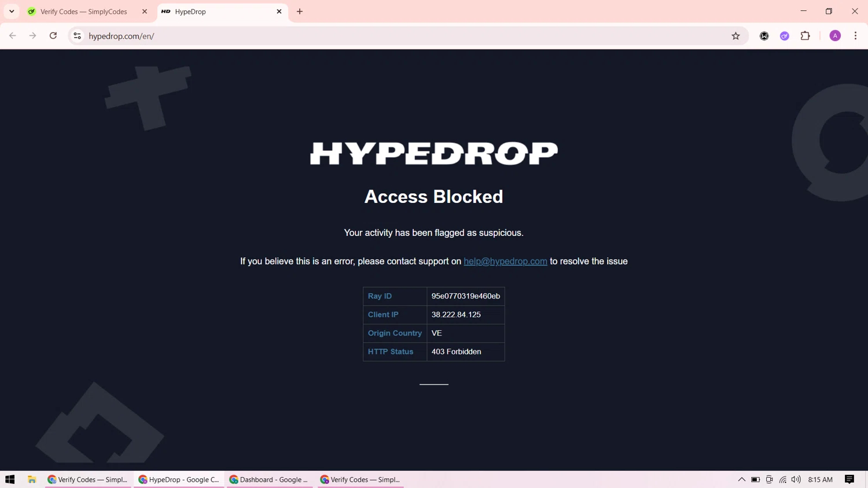Image resolution: width=868 pixels, height=488 pixels.
Task: Close the Verify Codes — SimplyCodes tab
Action: [x=145, y=12]
